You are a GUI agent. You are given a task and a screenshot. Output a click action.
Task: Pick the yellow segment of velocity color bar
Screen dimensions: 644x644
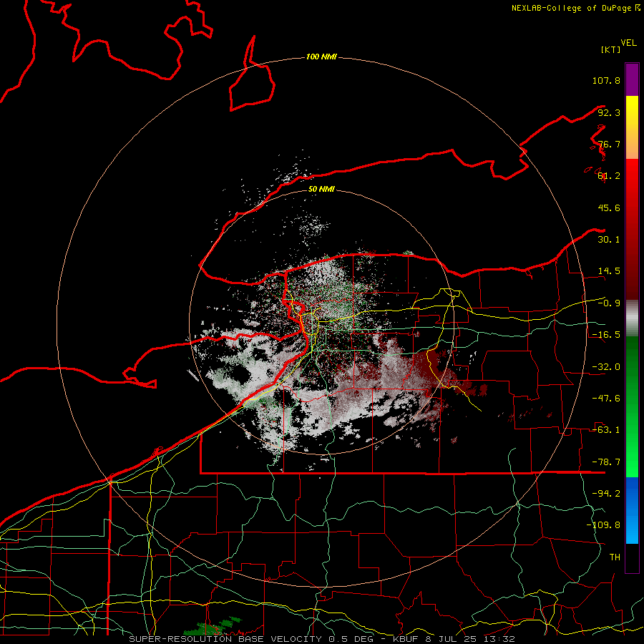(632, 127)
